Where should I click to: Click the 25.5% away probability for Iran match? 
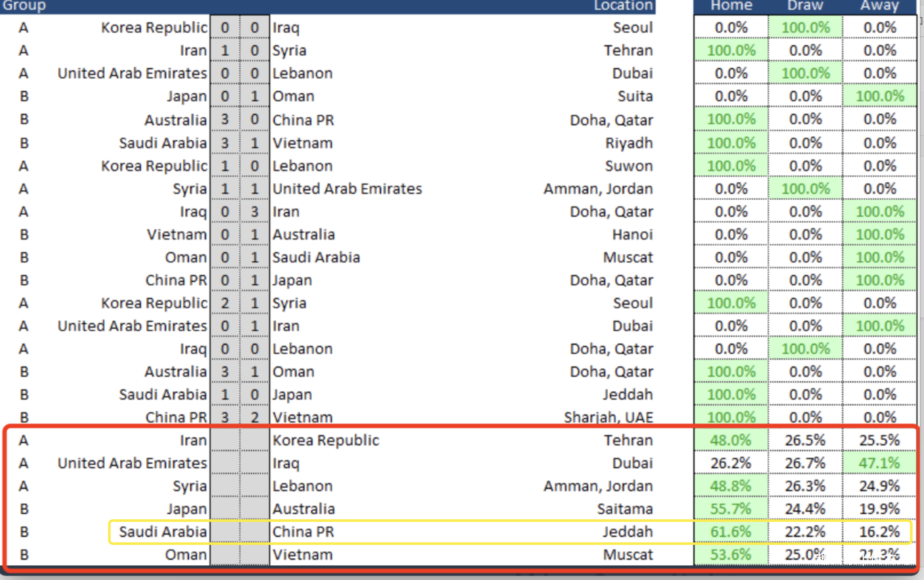coord(879,440)
